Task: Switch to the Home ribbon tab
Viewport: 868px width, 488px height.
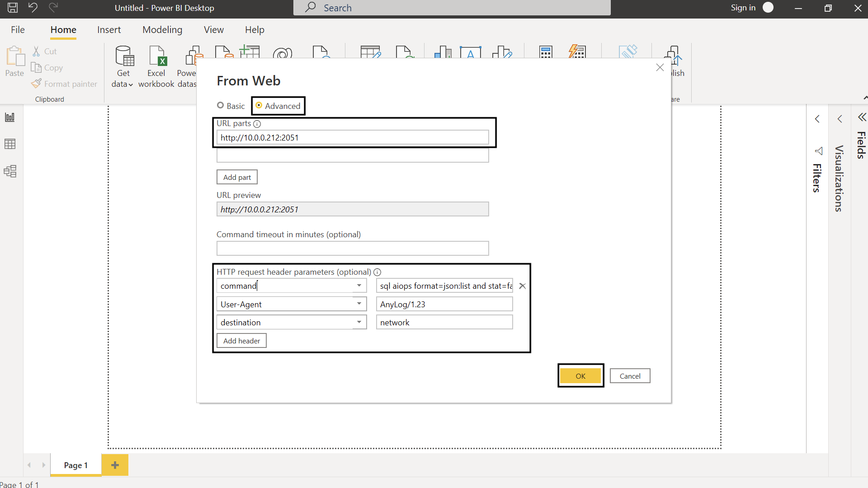Action: (x=63, y=30)
